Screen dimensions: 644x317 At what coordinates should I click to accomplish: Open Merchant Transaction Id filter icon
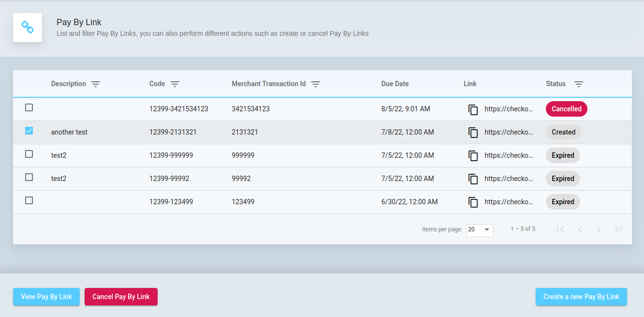[x=315, y=84]
